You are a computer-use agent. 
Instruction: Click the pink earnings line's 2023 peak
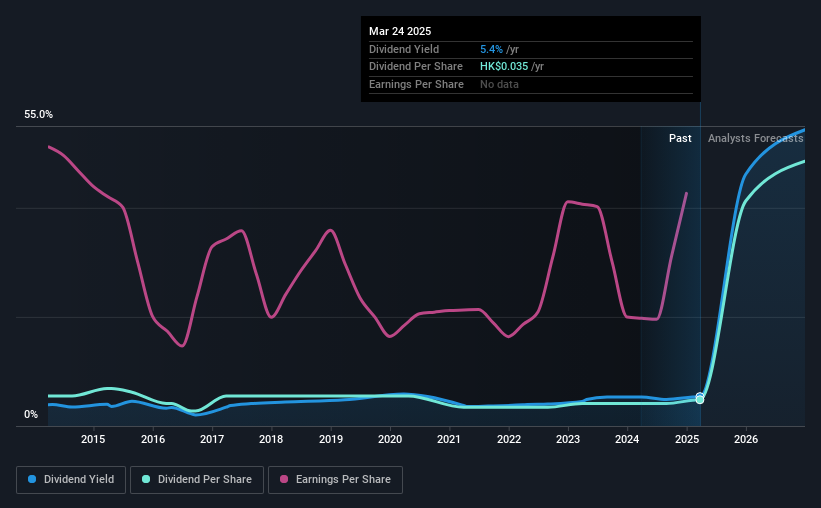coord(569,202)
